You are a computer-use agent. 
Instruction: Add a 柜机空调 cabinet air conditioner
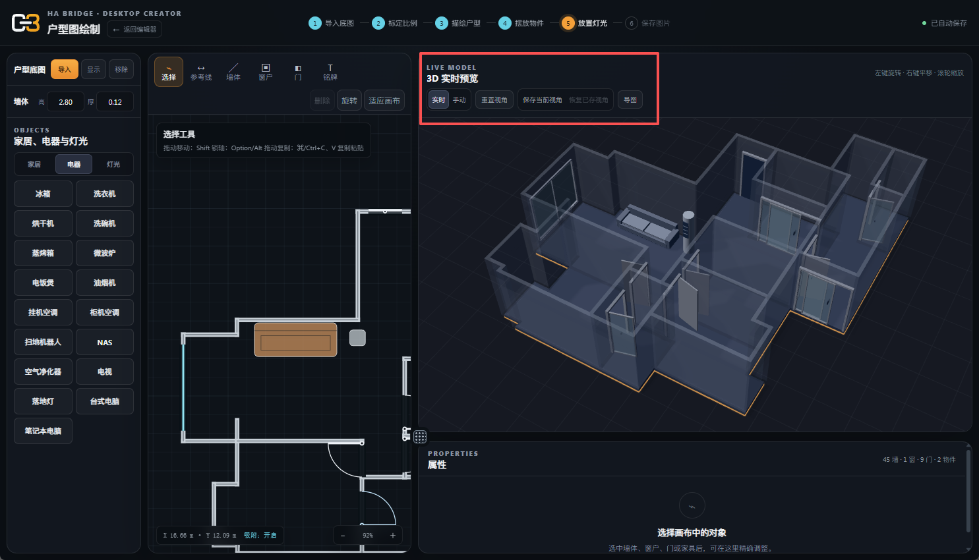pos(105,312)
